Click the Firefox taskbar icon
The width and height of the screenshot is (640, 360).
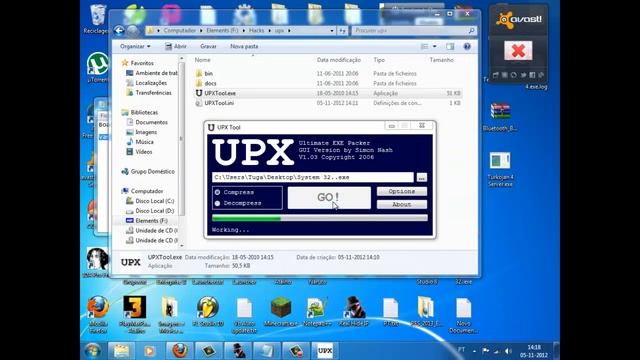coord(180,351)
